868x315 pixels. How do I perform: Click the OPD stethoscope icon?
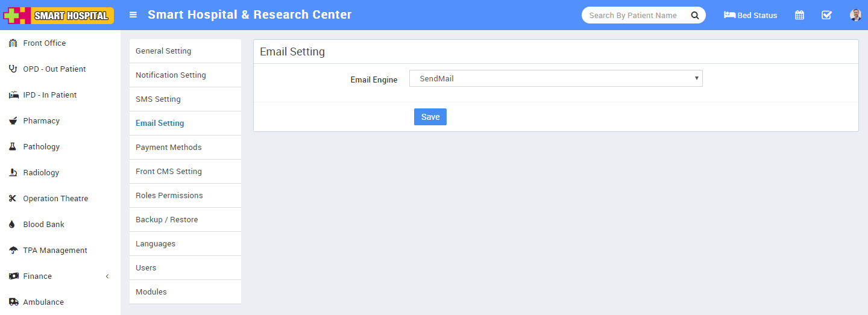(x=13, y=69)
